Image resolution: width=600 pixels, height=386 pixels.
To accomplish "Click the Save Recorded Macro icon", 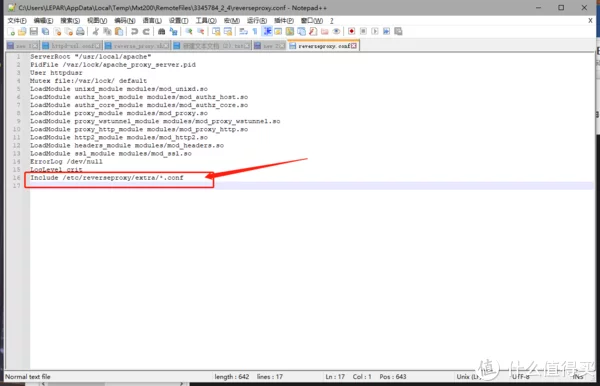I will tap(398, 32).
